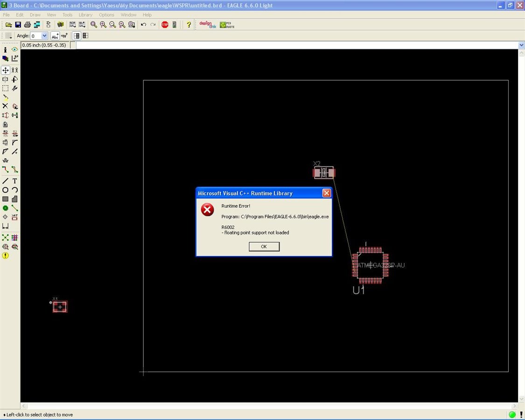Select the green Via tool
The image size is (525, 420).
click(5, 208)
